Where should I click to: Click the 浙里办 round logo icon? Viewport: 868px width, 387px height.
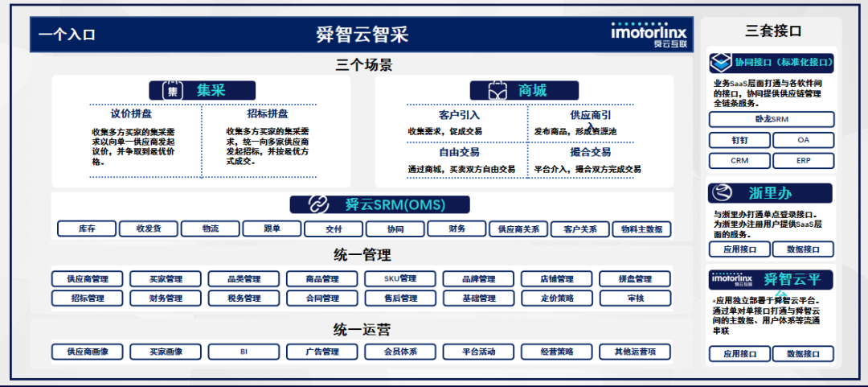click(x=722, y=193)
